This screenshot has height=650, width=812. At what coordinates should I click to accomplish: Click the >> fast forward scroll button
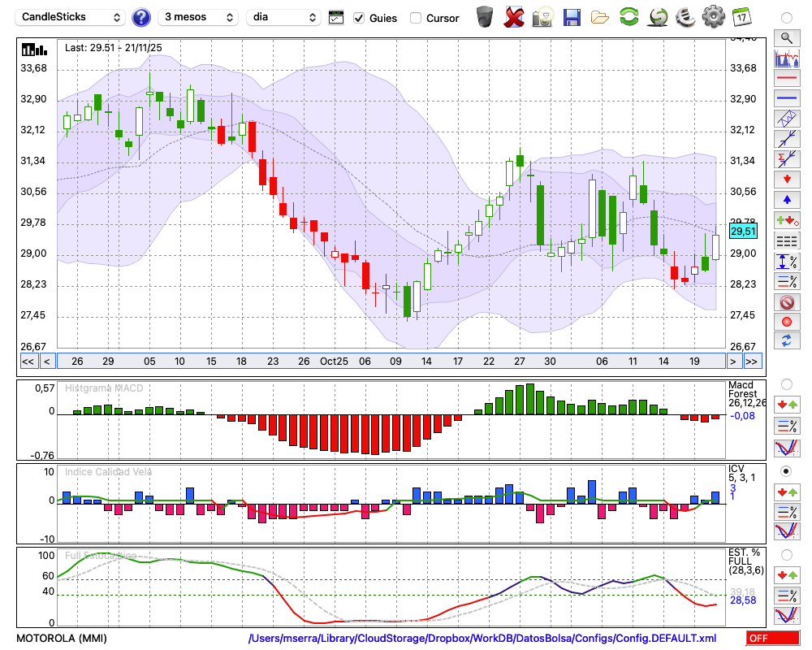[x=752, y=361]
